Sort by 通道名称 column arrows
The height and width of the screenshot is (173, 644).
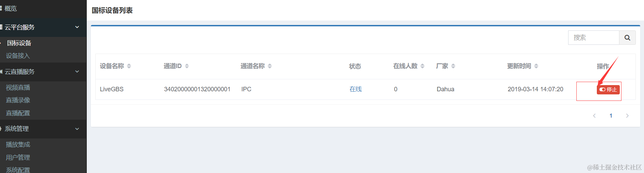pos(270,66)
